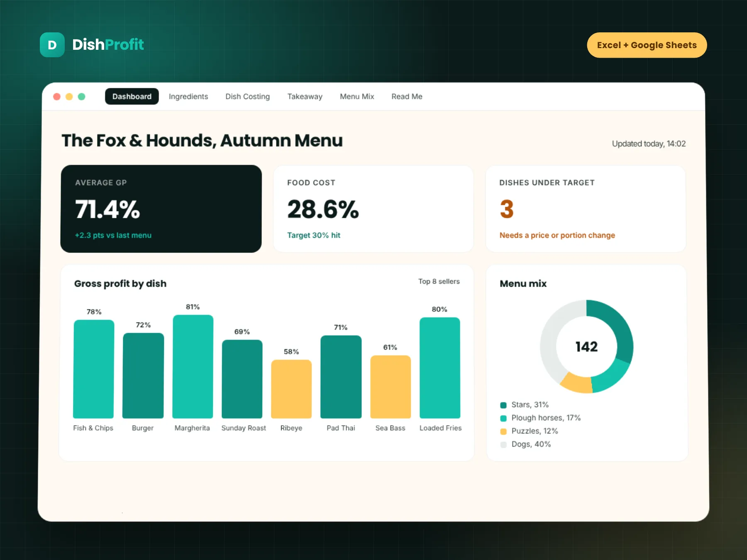
Task: Click the Puzzles legend color swatch
Action: (503, 431)
